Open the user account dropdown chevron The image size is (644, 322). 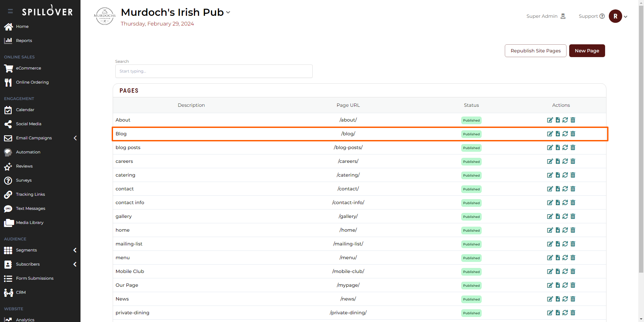(626, 16)
